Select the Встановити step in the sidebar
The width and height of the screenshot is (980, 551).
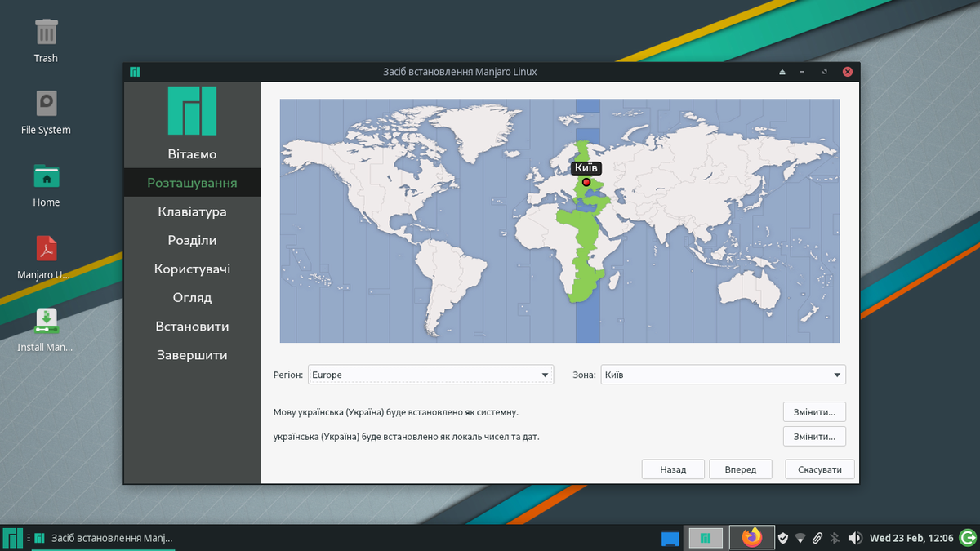tap(192, 326)
